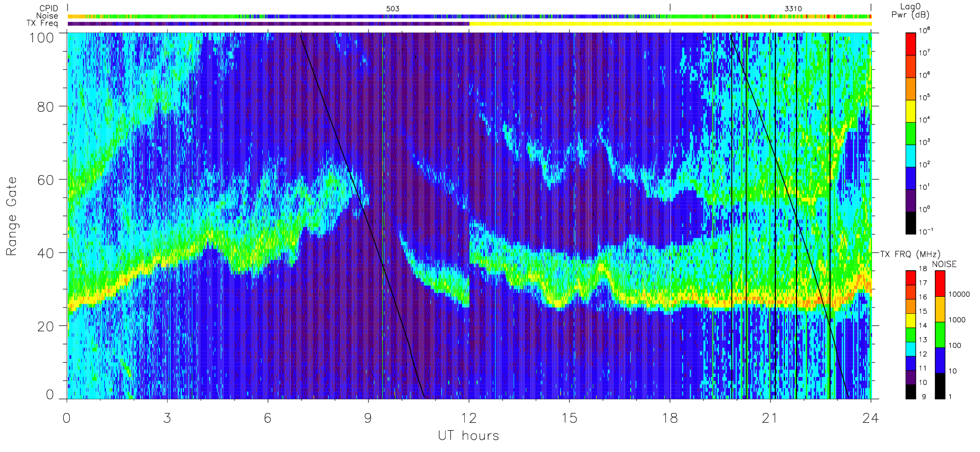Click the 10^3 label on power colorbar
The width and height of the screenshot is (980, 452).
[925, 142]
